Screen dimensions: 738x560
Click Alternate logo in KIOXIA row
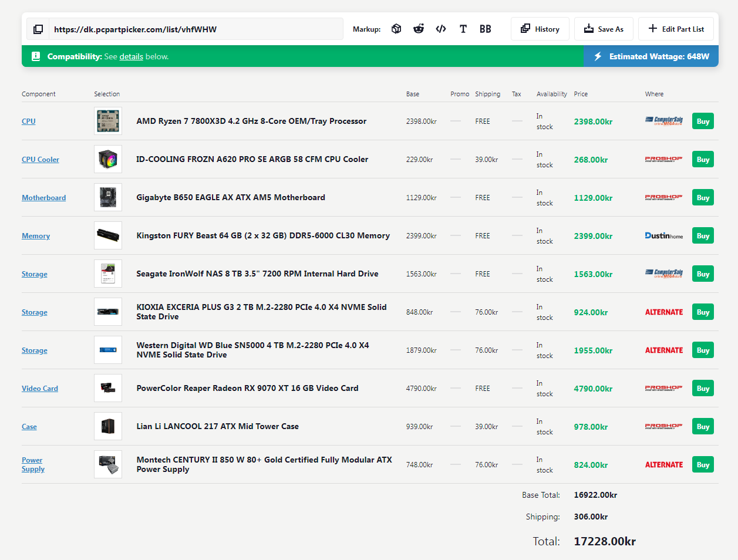(664, 312)
